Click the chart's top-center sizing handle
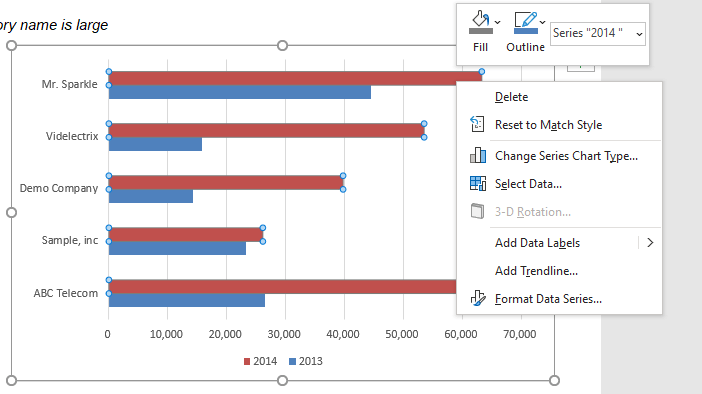Viewport: 702px width, 394px height. (x=283, y=46)
